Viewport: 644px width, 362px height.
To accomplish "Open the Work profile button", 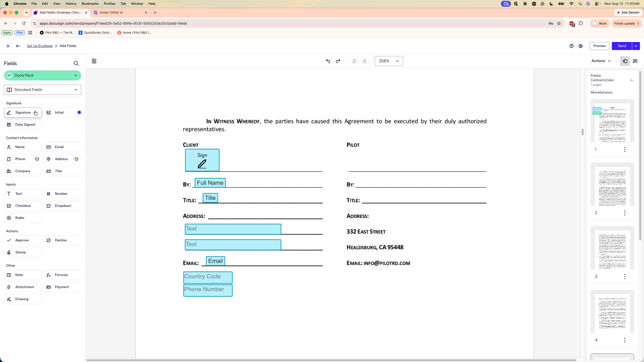I will (600, 23).
